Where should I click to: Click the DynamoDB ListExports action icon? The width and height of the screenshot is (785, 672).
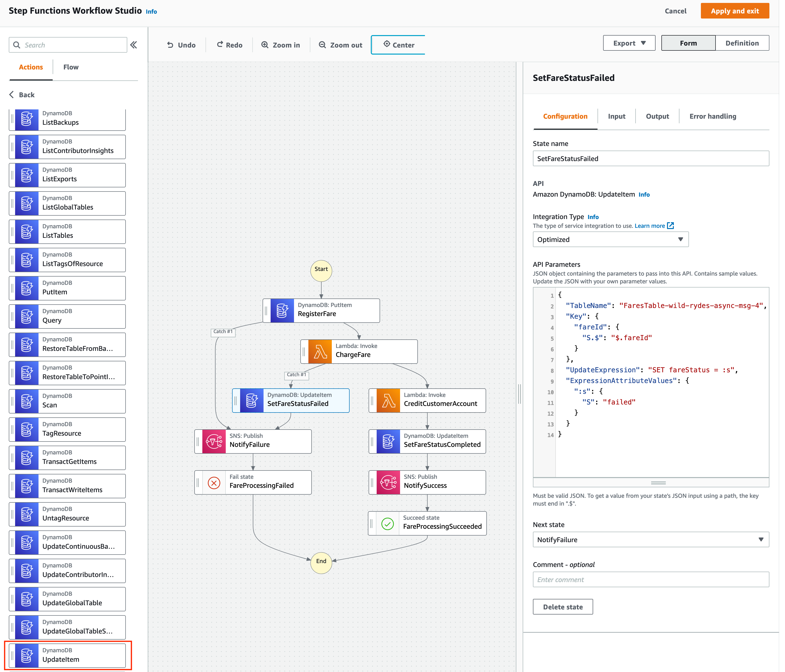pos(27,175)
